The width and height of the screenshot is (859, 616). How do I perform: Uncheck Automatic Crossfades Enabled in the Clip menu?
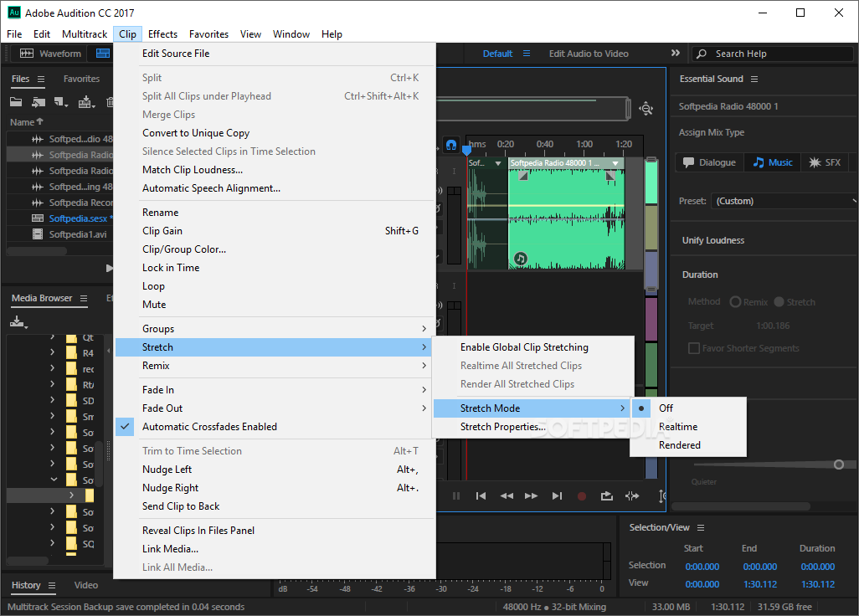209,427
